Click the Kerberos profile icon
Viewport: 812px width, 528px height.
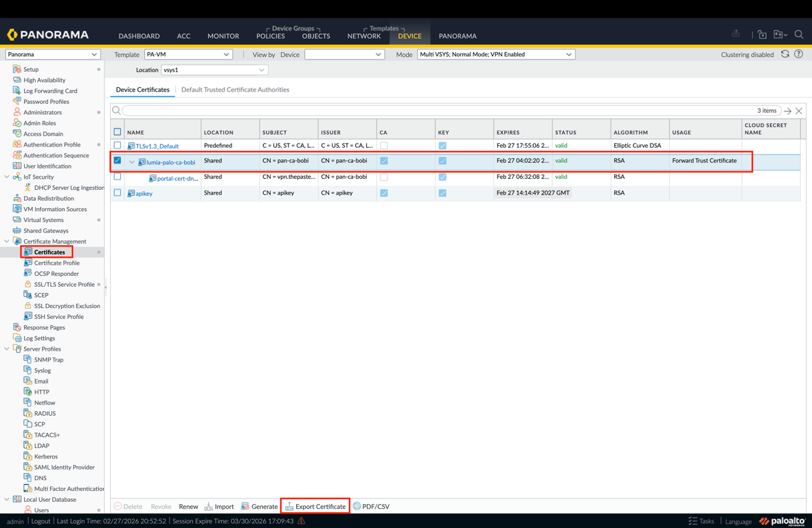[28, 456]
